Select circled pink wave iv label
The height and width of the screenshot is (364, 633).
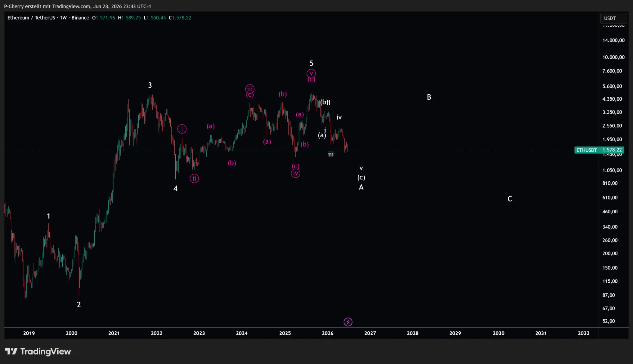coord(296,173)
